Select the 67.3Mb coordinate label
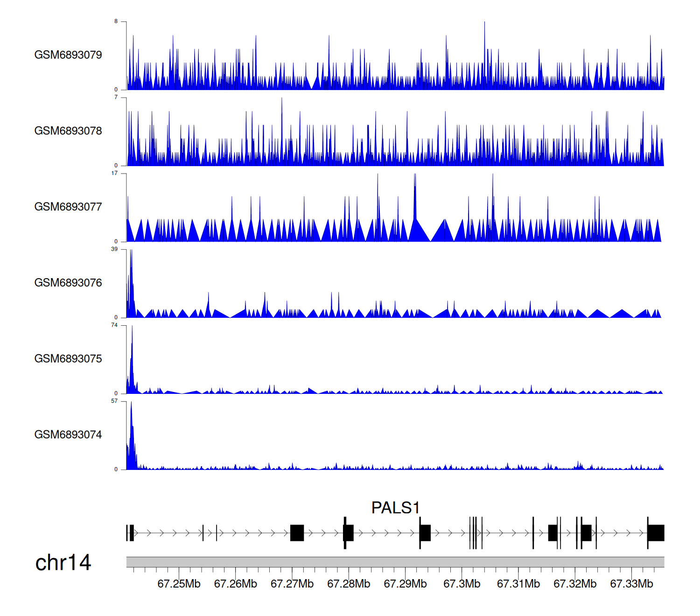 point(462,584)
